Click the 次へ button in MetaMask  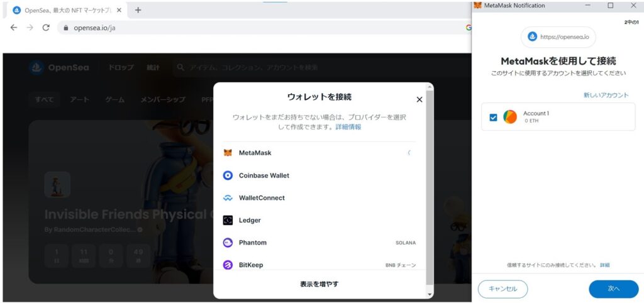point(614,289)
